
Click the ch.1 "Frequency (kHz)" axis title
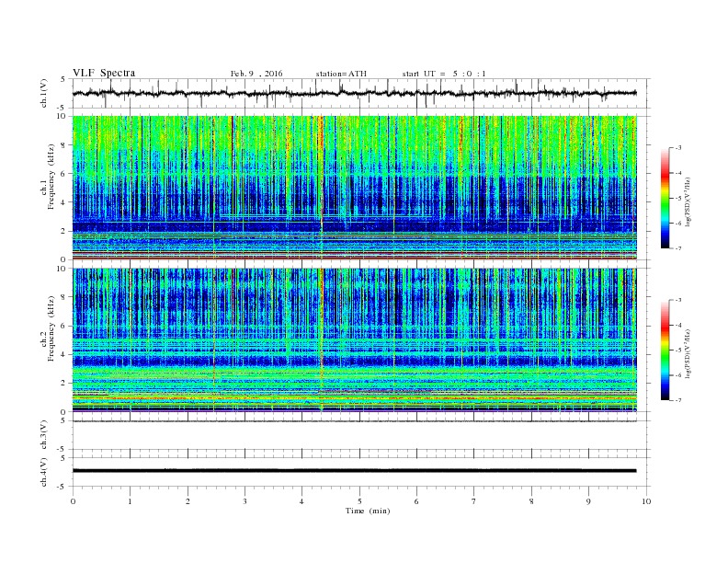click(x=51, y=177)
